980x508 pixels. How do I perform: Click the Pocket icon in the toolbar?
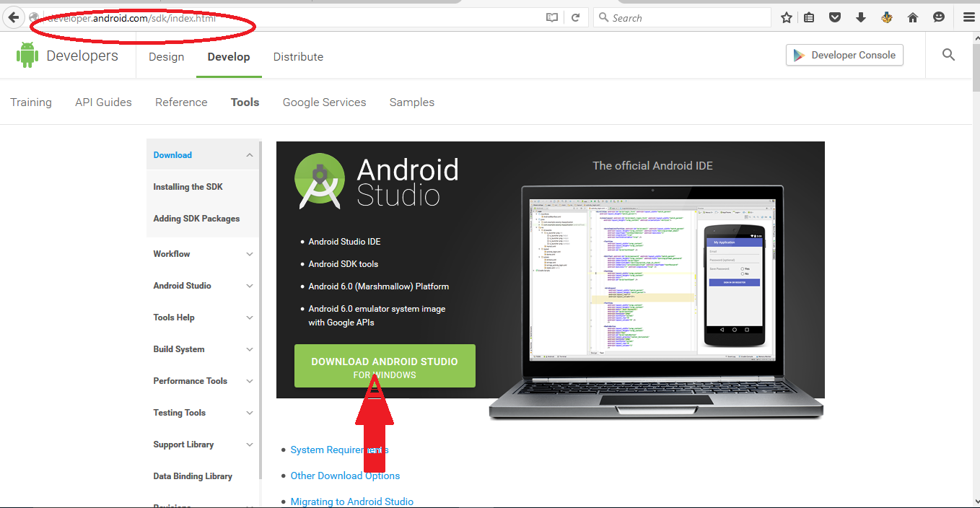[835, 18]
